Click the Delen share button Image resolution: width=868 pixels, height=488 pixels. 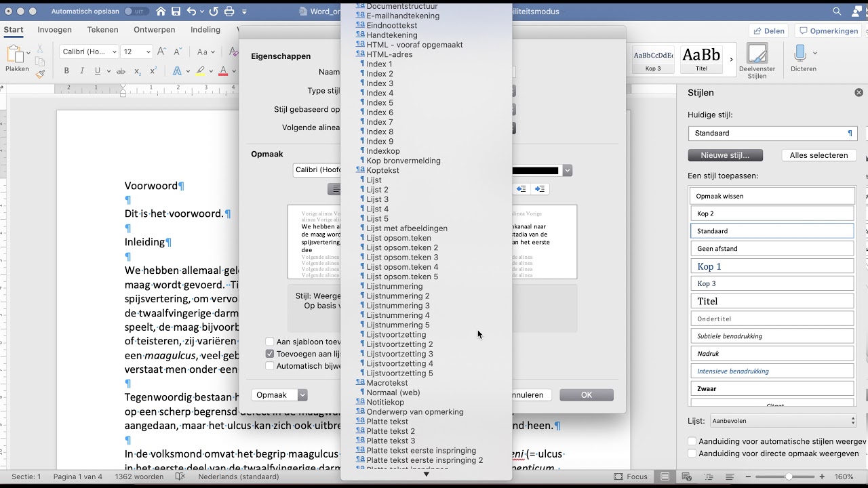click(x=770, y=30)
